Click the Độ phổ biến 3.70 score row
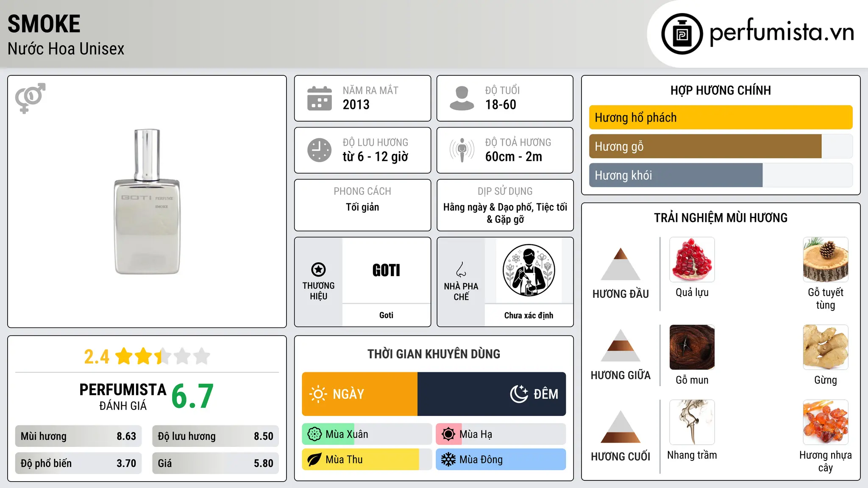The height and width of the screenshot is (488, 868). coord(78,463)
